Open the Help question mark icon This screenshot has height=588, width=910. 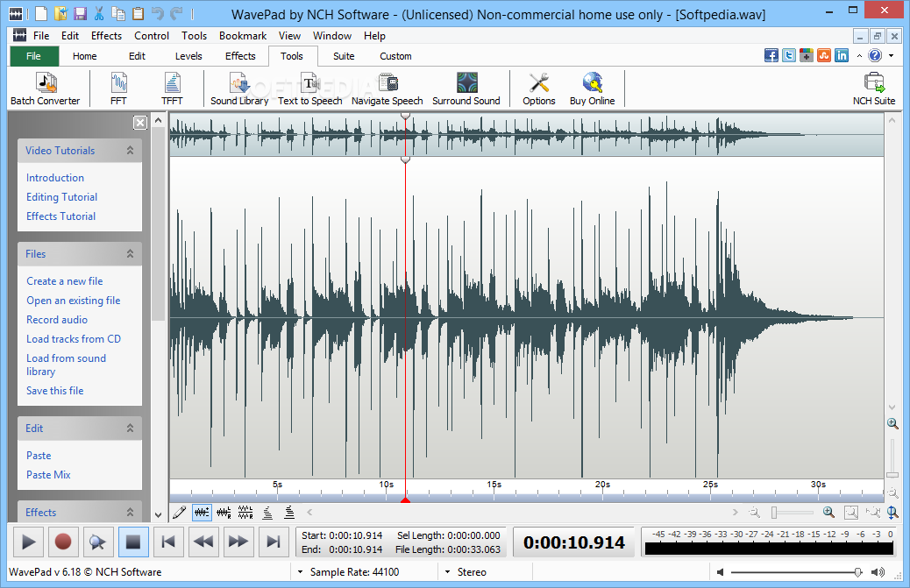[x=875, y=56]
